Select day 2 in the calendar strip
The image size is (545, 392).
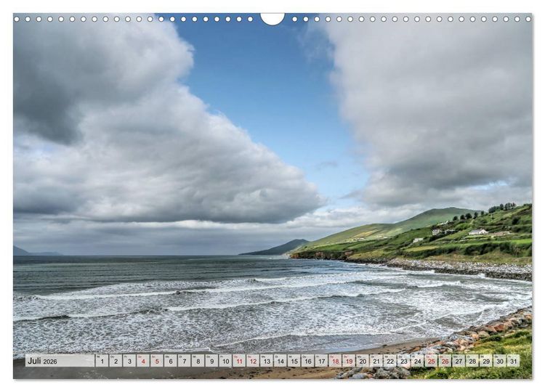click(116, 360)
